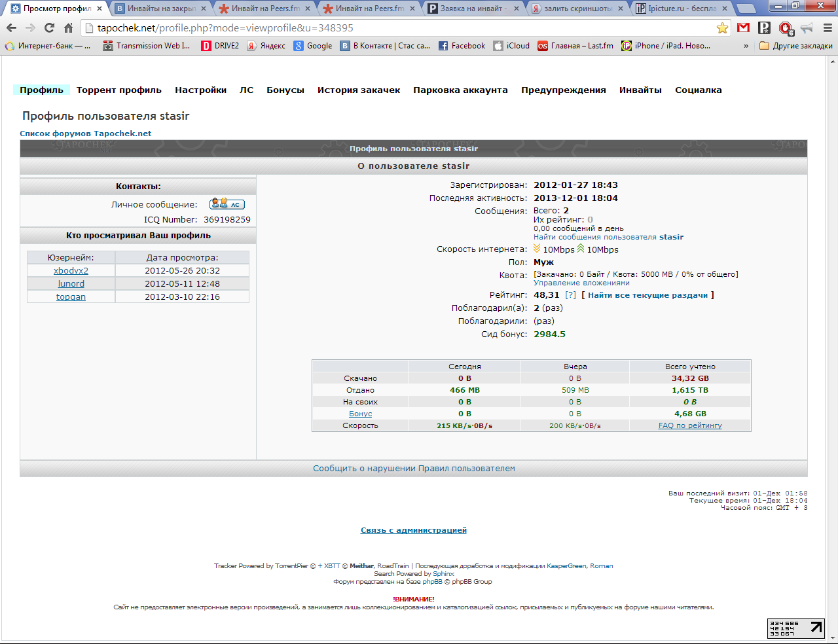Image resolution: width=838 pixels, height=644 pixels.
Task: Open Связь с администрацией link
Action: pyautogui.click(x=414, y=530)
